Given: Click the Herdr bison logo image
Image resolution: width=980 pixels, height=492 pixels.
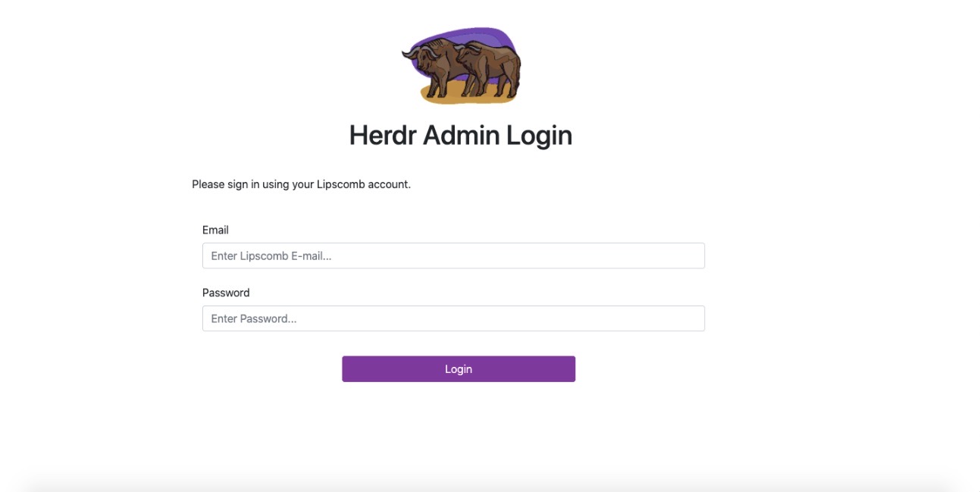Looking at the screenshot, I should pyautogui.click(x=462, y=65).
